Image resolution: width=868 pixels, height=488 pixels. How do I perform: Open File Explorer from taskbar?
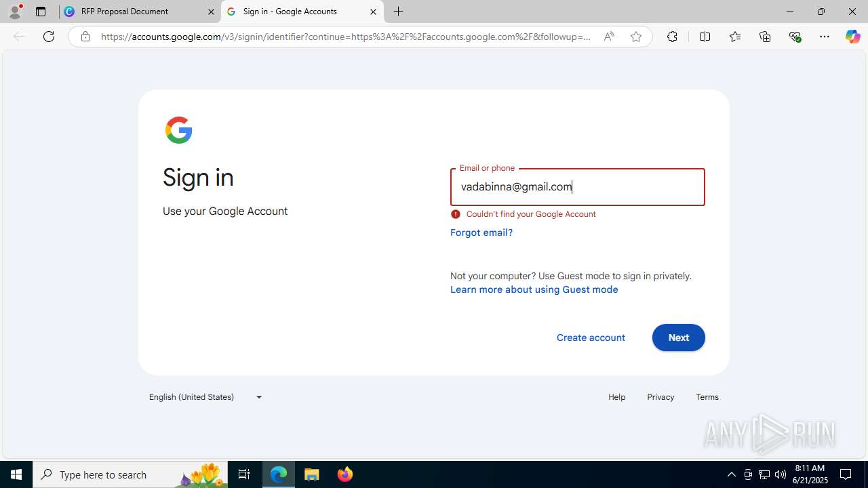[x=312, y=474]
